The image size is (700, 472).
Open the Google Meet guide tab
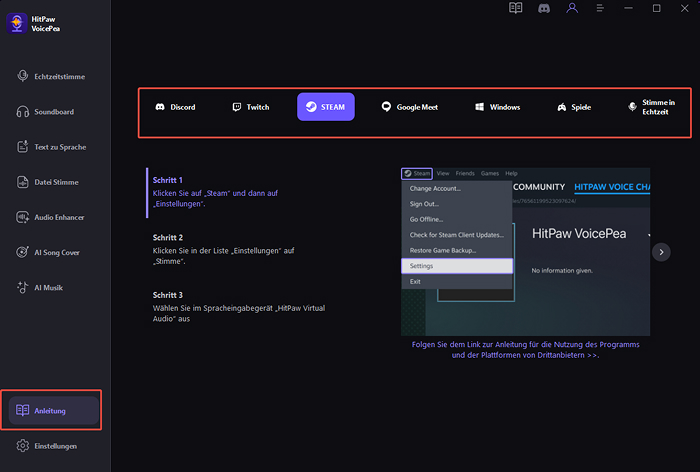(410, 107)
